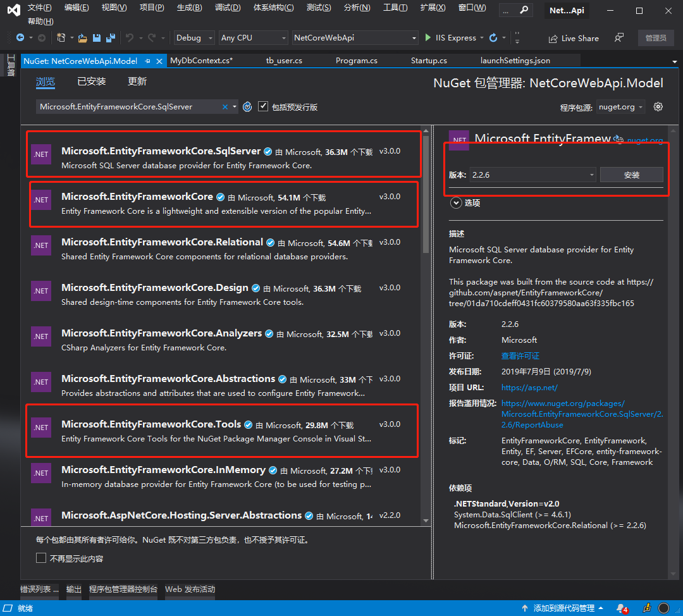This screenshot has width=683, height=616.
Task: Open the toolbar overflow options icon
Action: point(517,38)
